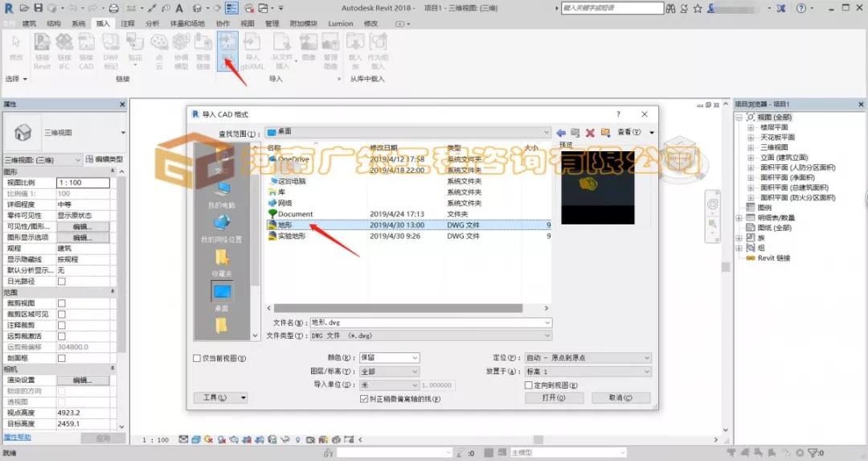Image resolution: width=868 pixels, height=461 pixels.
Task: Open the Architecture ribbon tab
Action: click(x=30, y=24)
